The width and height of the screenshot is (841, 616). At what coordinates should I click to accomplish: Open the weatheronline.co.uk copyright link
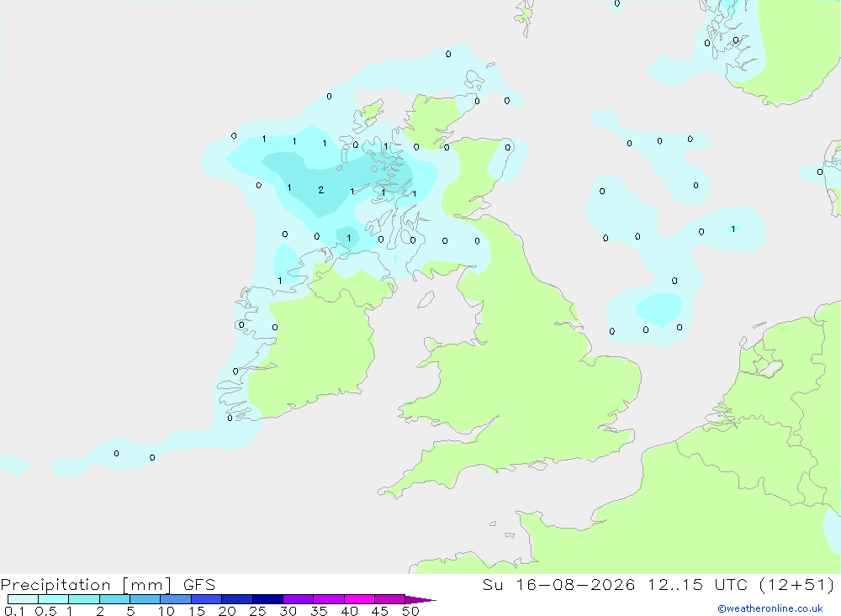pos(770,608)
